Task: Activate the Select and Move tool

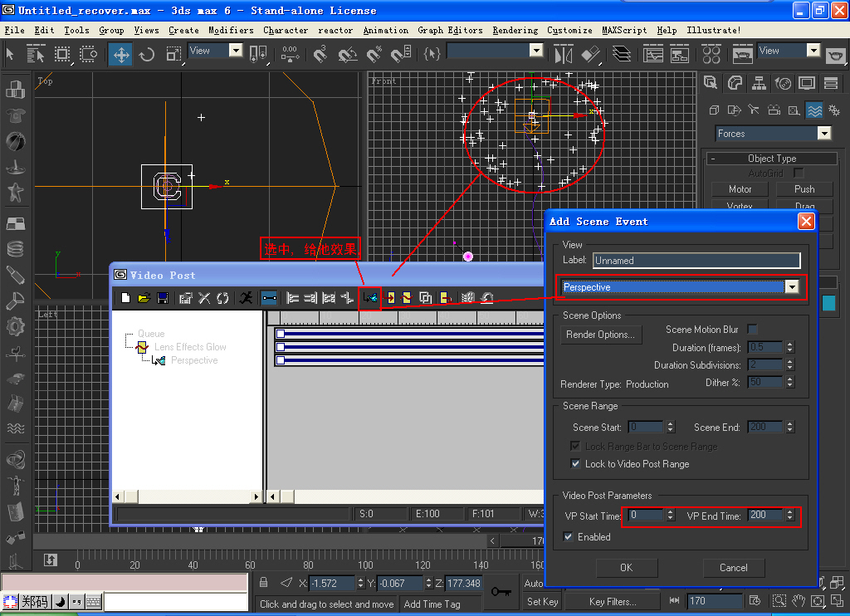Action: click(121, 54)
